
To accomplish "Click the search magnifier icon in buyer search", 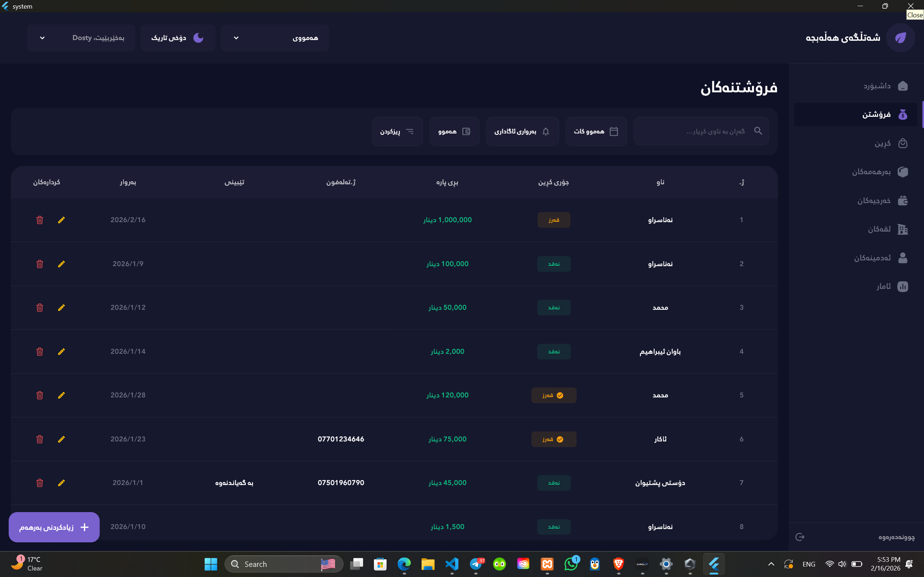I will pyautogui.click(x=758, y=131).
